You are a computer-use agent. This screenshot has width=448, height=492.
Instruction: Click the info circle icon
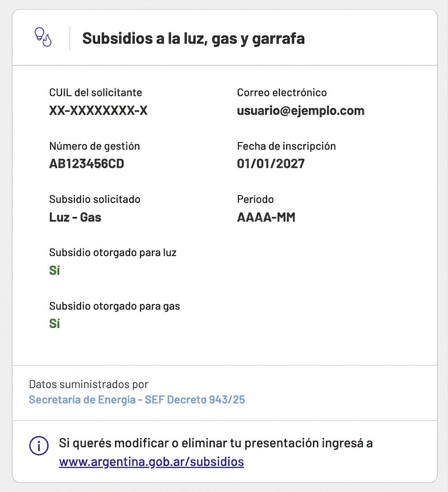39,445
